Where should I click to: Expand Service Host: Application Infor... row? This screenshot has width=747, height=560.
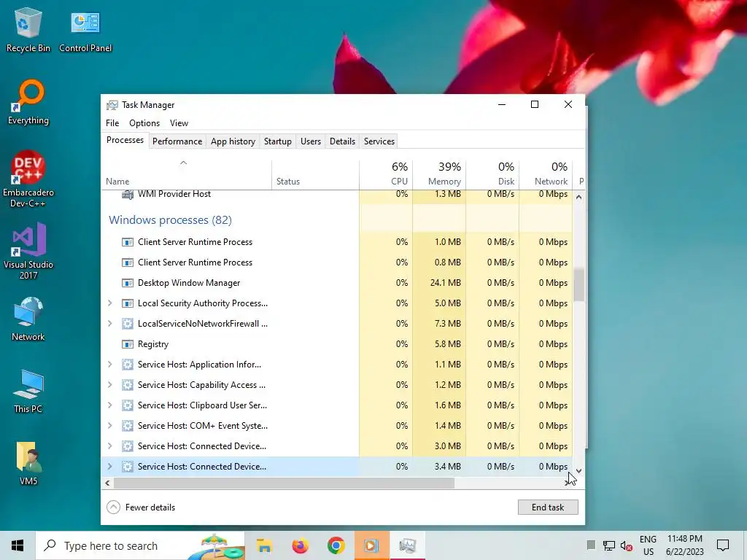(x=110, y=365)
